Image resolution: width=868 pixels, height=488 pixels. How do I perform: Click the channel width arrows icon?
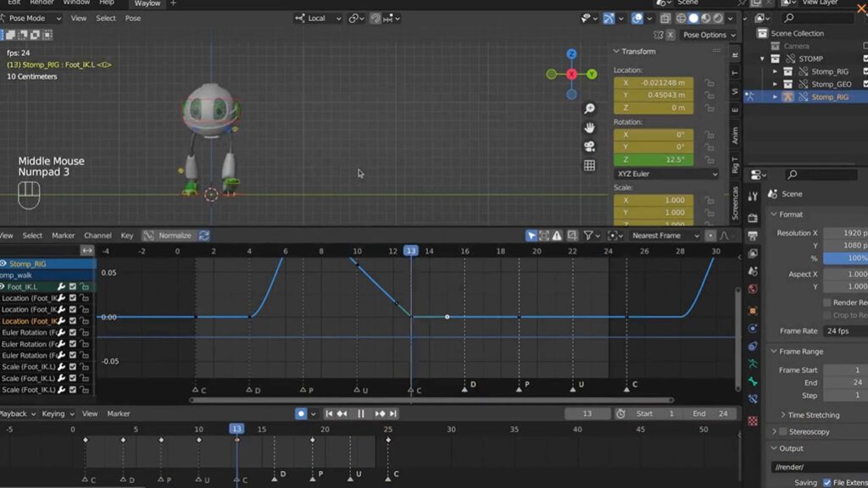(87, 251)
